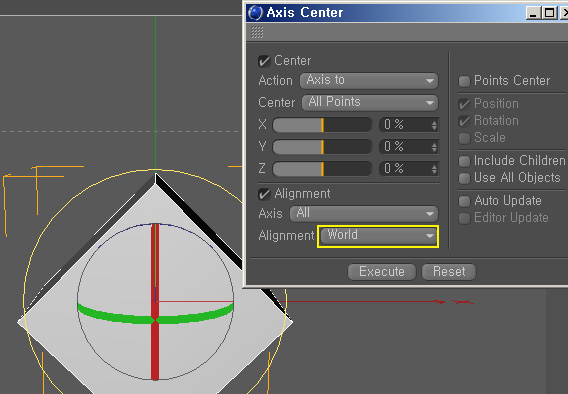Open the Axis dropdown set to All
The height and width of the screenshot is (394, 568).
[x=364, y=214]
